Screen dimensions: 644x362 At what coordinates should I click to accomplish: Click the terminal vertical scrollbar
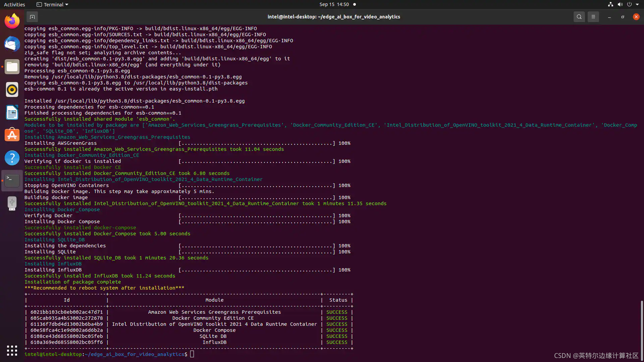(x=642, y=330)
